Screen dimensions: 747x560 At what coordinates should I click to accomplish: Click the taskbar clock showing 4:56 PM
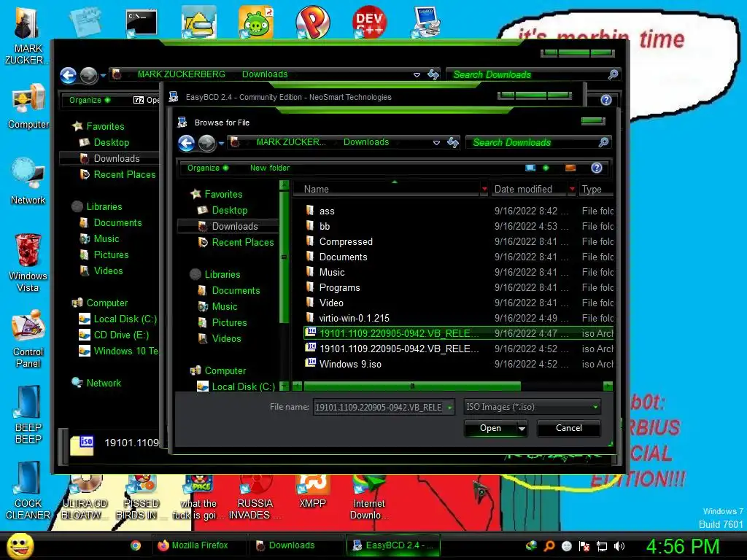[x=683, y=546]
